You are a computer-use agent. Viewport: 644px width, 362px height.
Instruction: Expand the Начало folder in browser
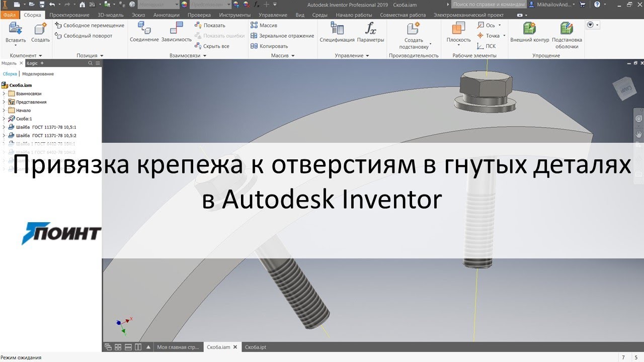coord(4,110)
